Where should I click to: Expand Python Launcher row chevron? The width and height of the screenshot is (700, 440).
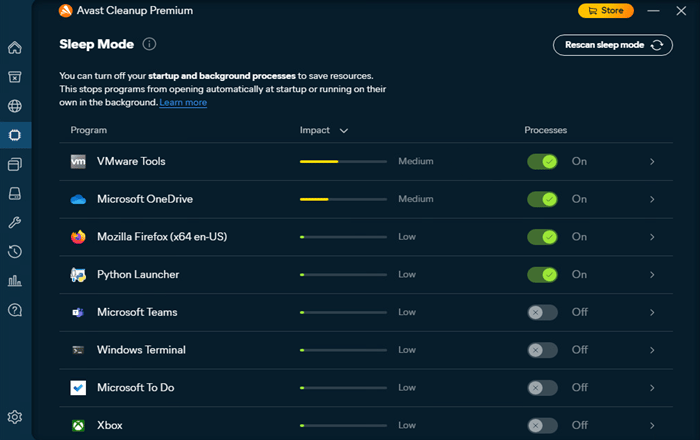pos(652,274)
